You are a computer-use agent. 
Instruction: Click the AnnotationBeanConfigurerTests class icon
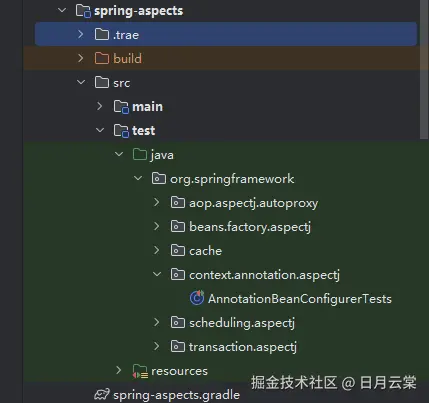click(197, 298)
